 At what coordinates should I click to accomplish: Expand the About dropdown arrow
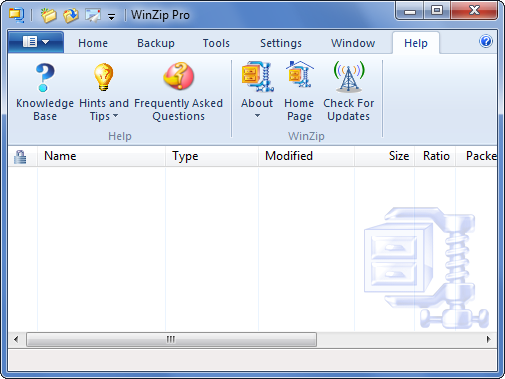tap(257, 116)
